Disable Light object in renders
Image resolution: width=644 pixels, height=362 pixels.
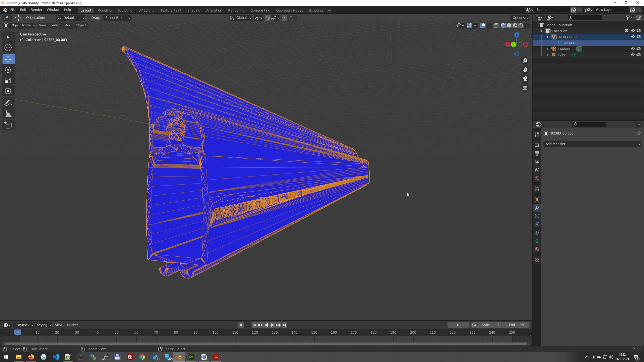click(x=639, y=55)
